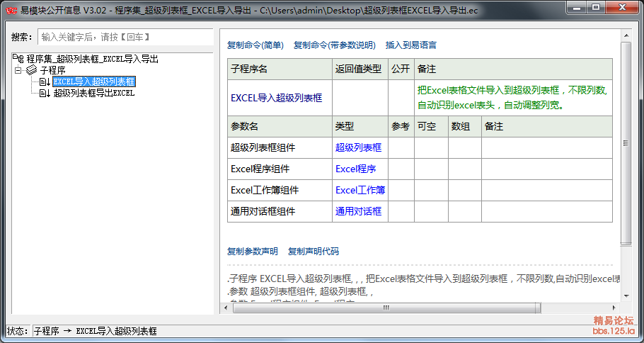
Task: Click the .子程序 declaration code line
Action: click(x=423, y=279)
